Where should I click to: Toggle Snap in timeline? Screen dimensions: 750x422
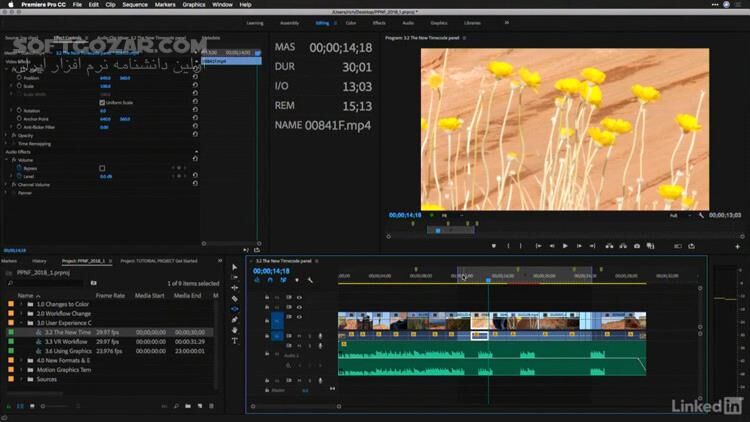[270, 280]
